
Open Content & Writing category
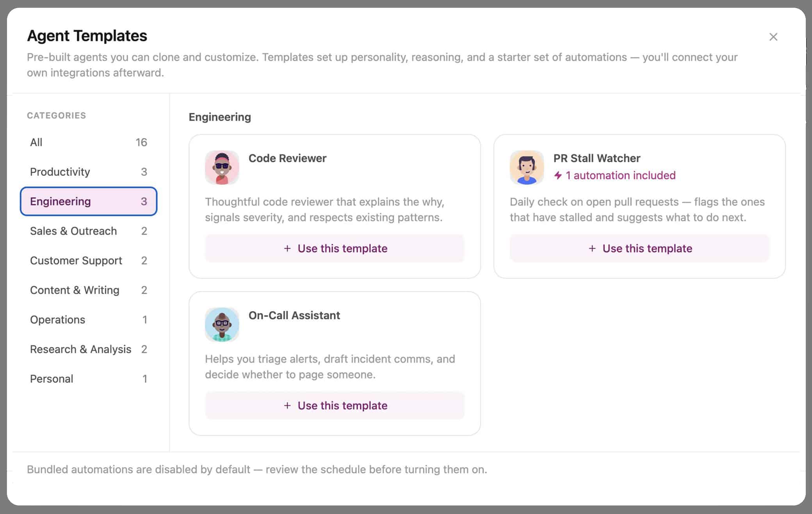pos(89,290)
